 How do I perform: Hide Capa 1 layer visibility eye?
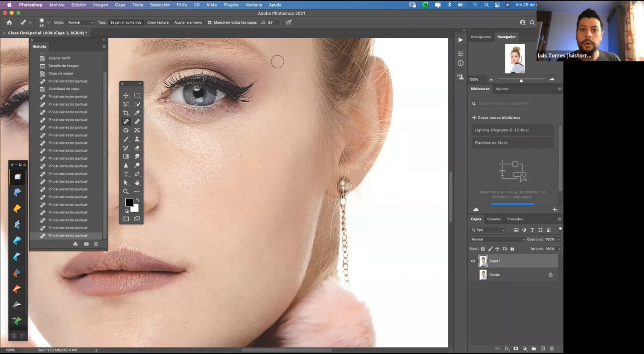coord(473,261)
